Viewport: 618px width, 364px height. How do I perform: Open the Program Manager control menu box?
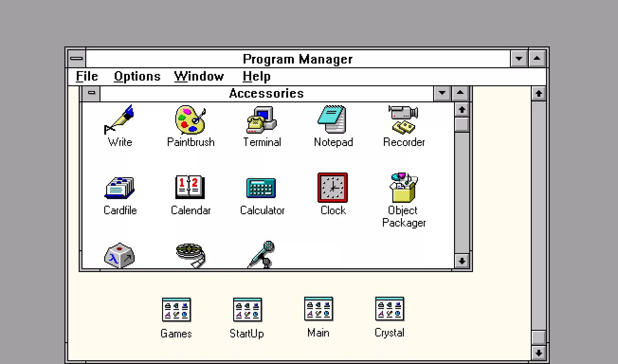77,59
